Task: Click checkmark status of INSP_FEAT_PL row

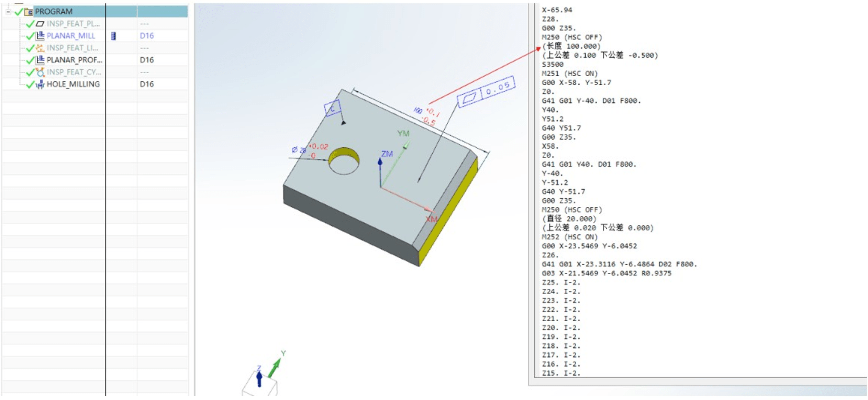Action: tap(30, 24)
